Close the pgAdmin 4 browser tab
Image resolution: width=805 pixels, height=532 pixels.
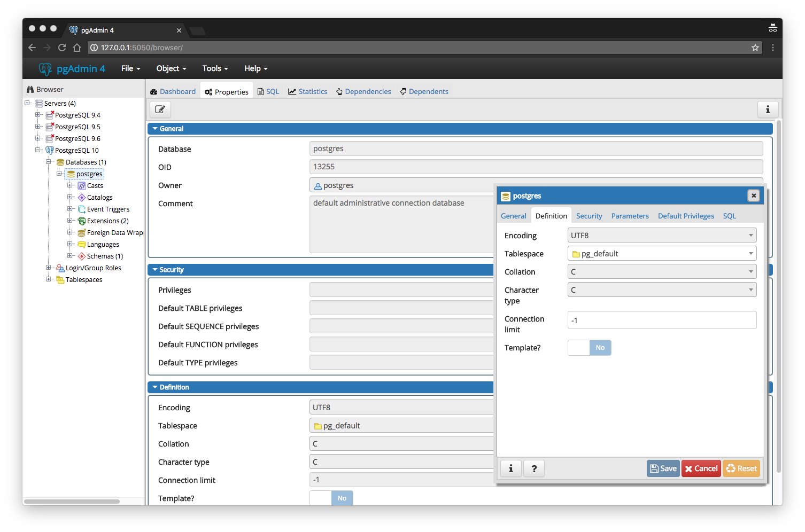point(179,30)
